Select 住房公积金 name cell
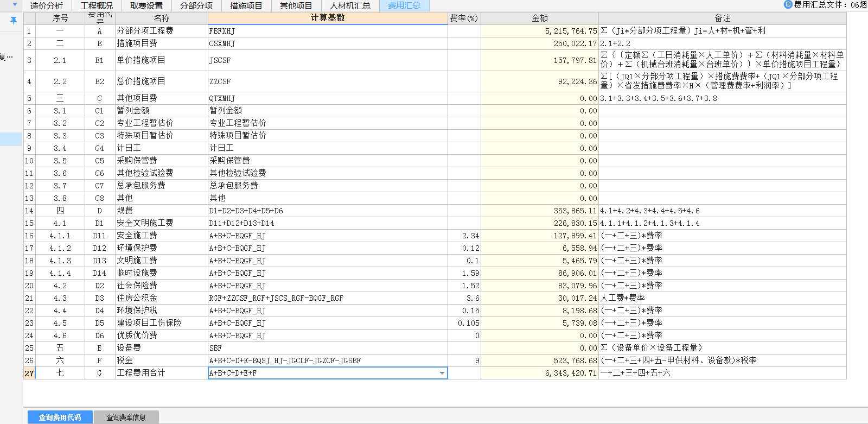 [x=162, y=298]
